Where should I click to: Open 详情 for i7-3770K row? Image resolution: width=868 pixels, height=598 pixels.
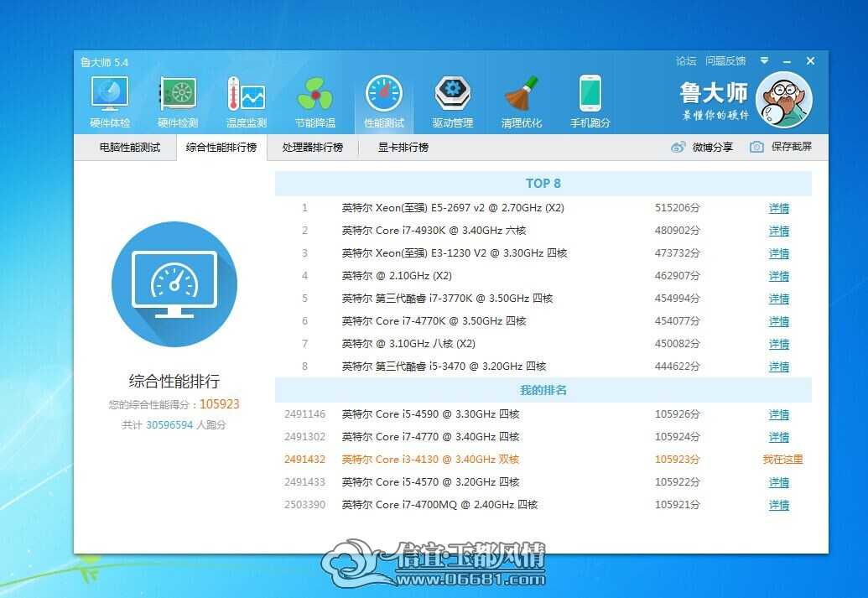[779, 299]
